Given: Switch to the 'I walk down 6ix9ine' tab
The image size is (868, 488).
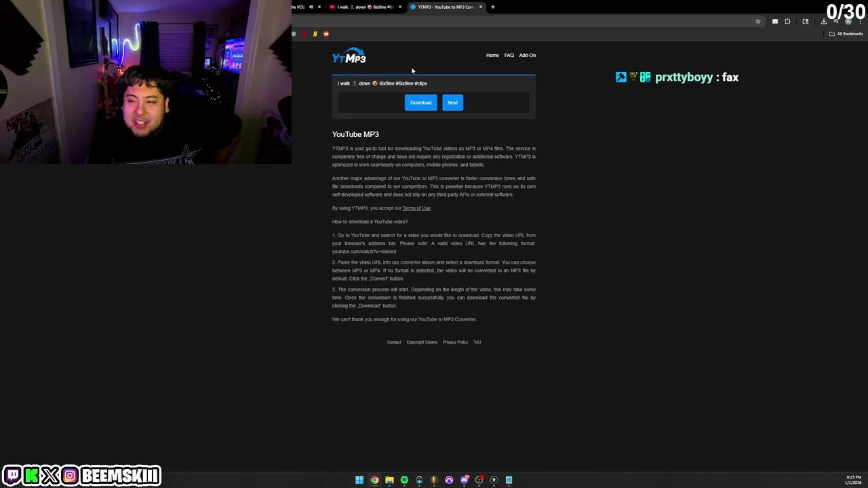Looking at the screenshot, I should click(365, 7).
